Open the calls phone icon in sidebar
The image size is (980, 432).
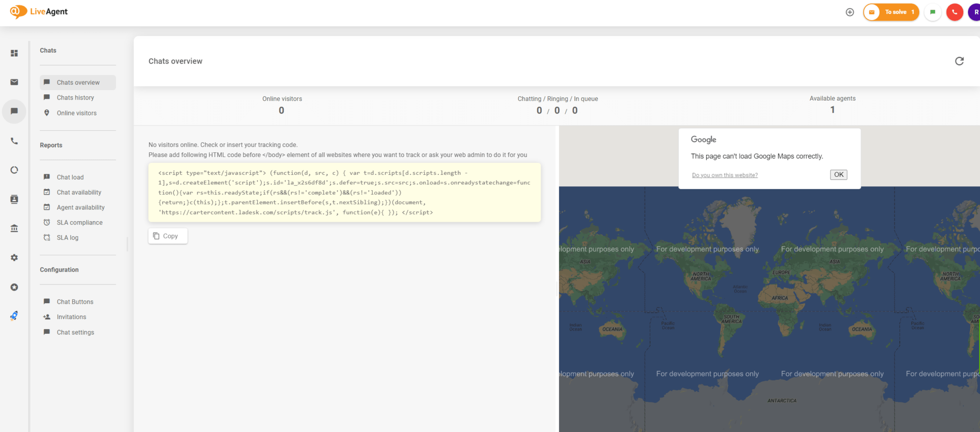[x=14, y=141]
